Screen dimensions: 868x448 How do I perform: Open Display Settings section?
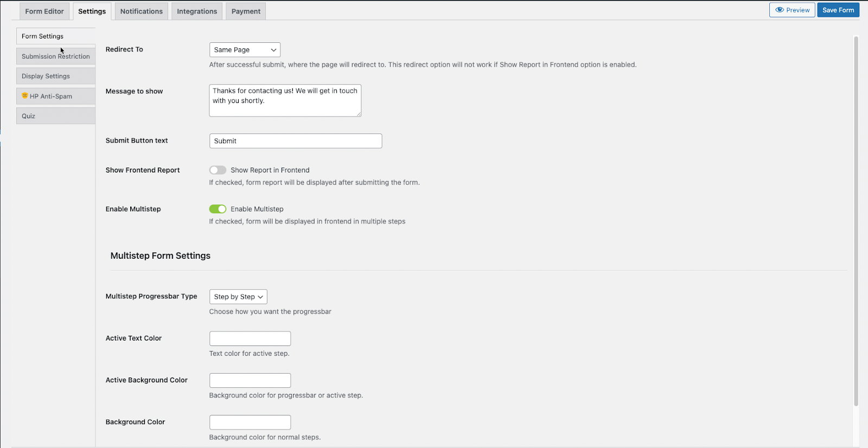point(56,76)
